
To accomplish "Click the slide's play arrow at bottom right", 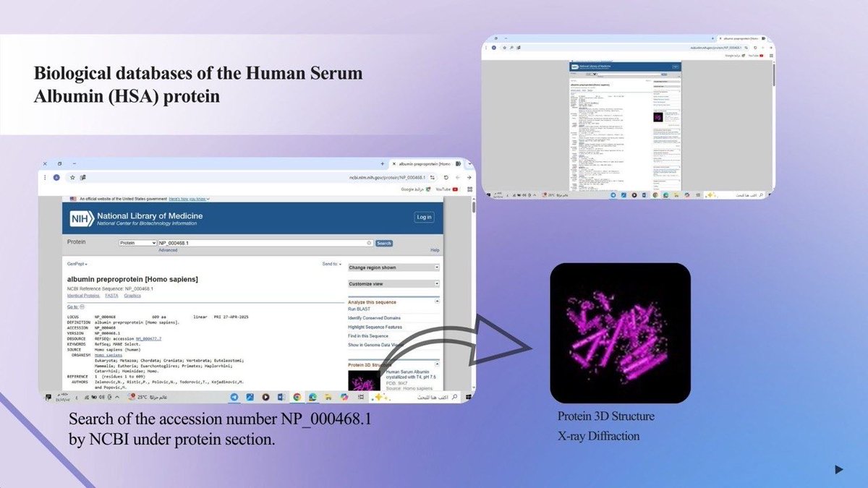I will pyautogui.click(x=838, y=469).
